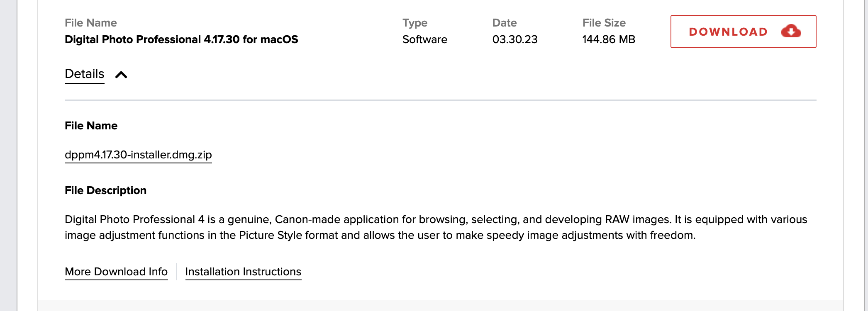
Task: Click the Date column label
Action: pyautogui.click(x=504, y=23)
